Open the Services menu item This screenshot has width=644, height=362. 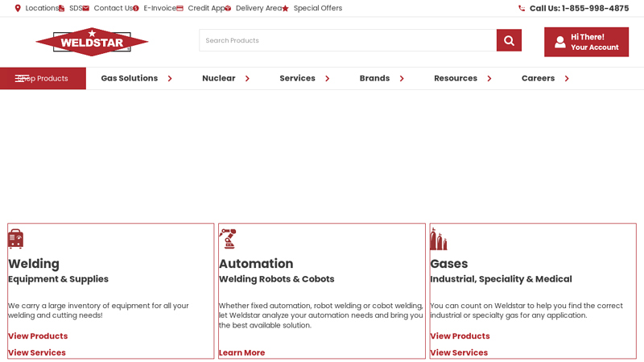coord(297,78)
